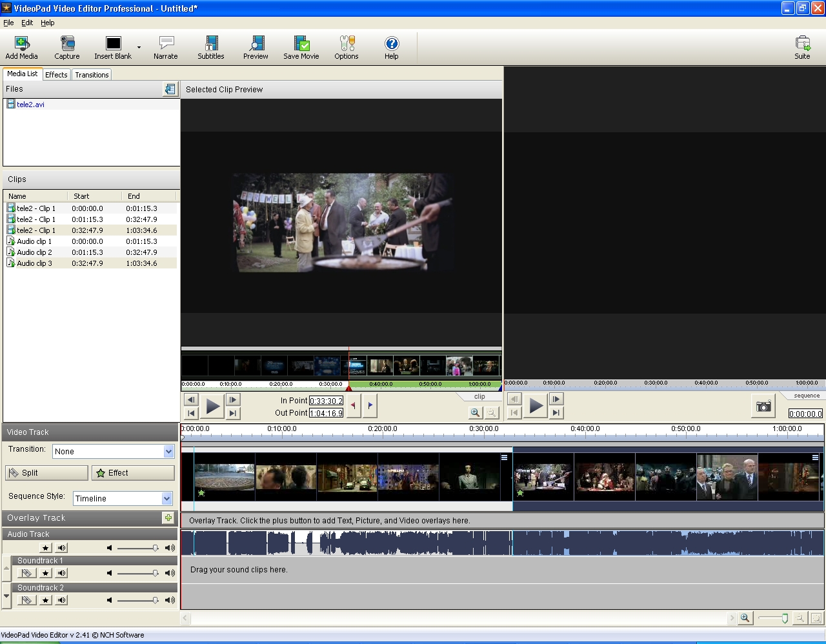Open the Capture tool
Viewport: 826px width, 644px height.
[x=67, y=45]
